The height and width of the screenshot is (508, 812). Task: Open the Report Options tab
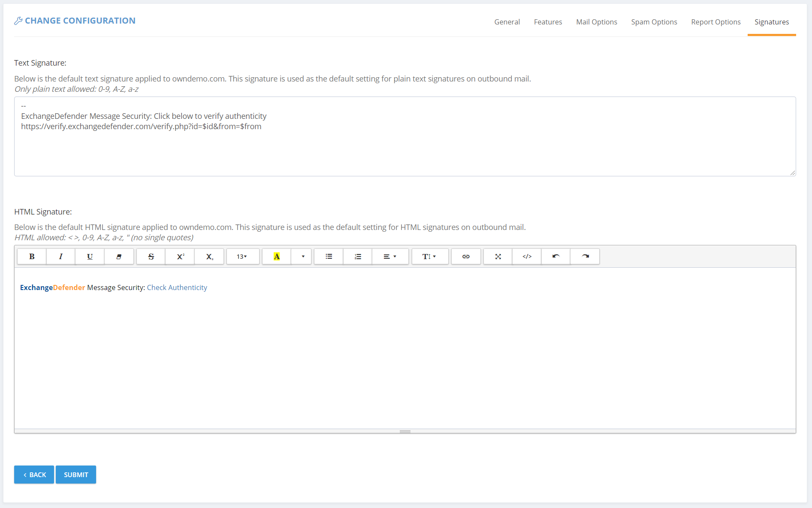pyautogui.click(x=716, y=22)
